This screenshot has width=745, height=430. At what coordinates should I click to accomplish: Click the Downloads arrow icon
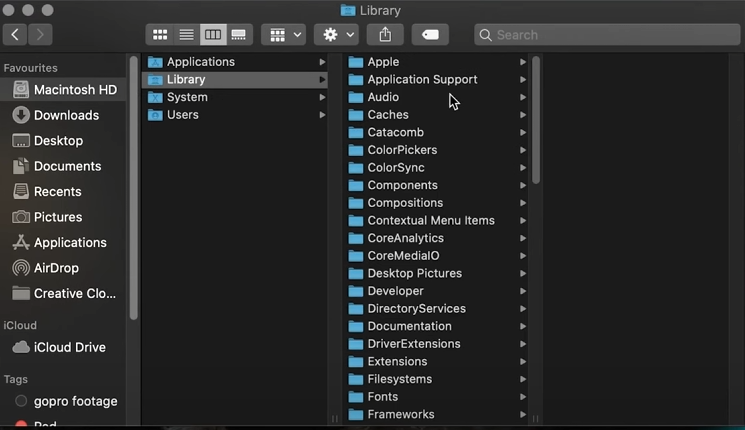click(21, 115)
